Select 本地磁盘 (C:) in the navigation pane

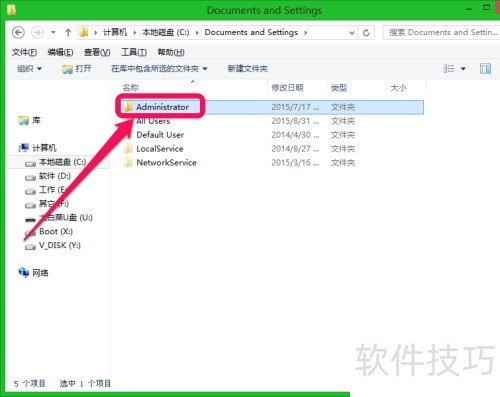63,162
